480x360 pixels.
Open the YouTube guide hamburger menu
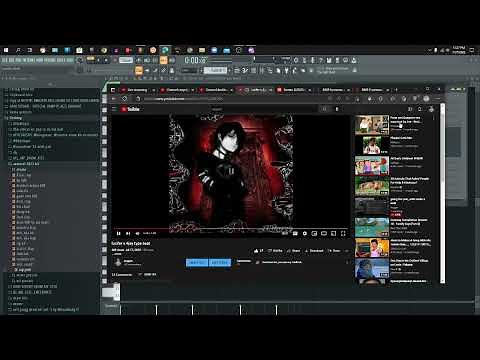pyautogui.click(x=114, y=109)
